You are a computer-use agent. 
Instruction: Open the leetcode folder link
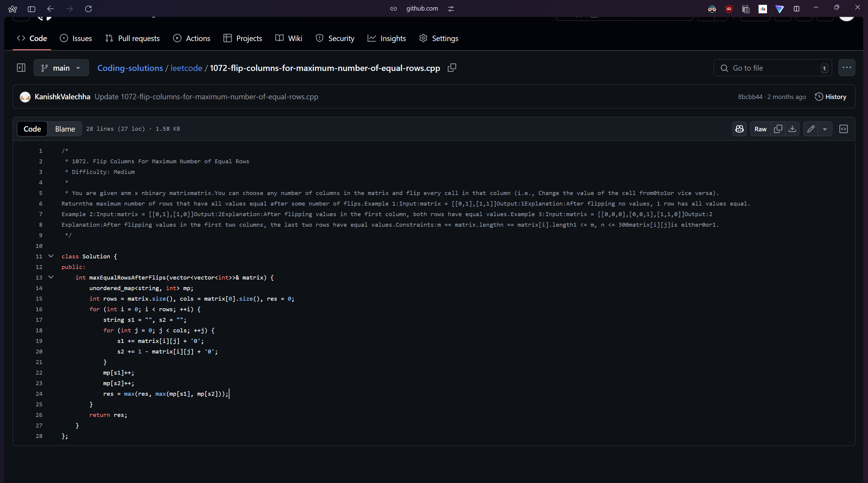pos(186,68)
